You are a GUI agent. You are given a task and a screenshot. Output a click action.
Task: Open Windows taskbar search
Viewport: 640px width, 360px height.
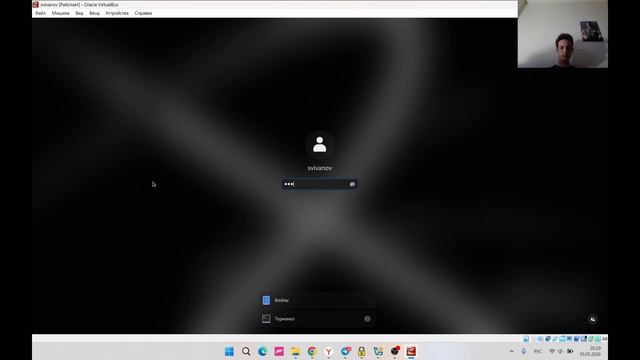pos(246,351)
